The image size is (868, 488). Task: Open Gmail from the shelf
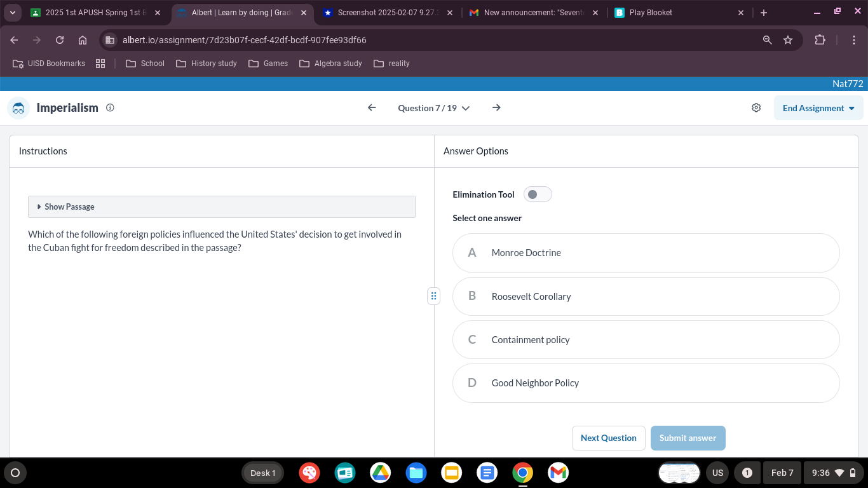pos(558,473)
